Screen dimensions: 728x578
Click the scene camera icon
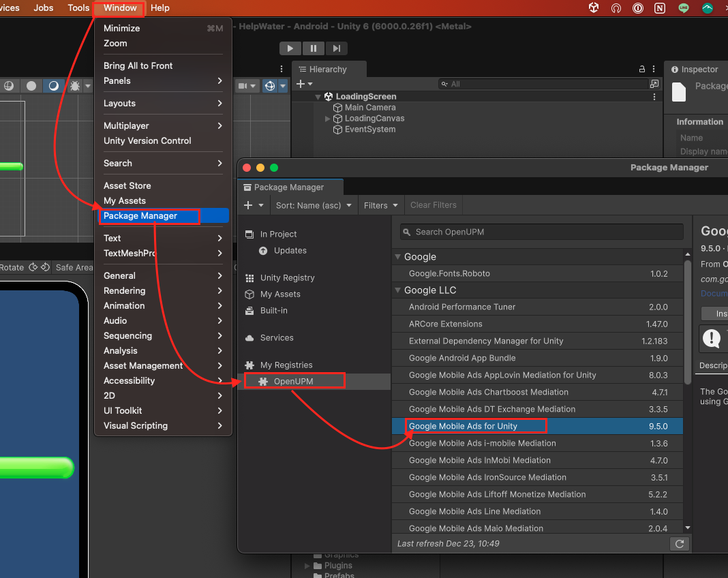tap(243, 86)
